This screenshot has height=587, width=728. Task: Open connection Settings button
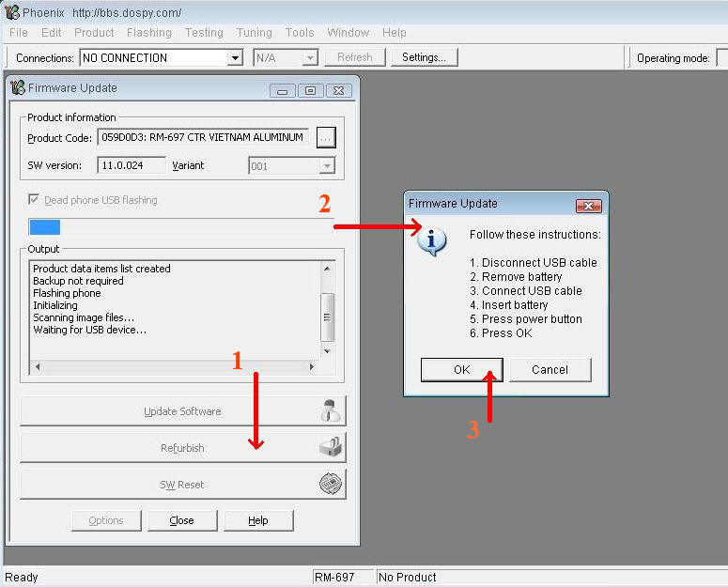coord(424,57)
